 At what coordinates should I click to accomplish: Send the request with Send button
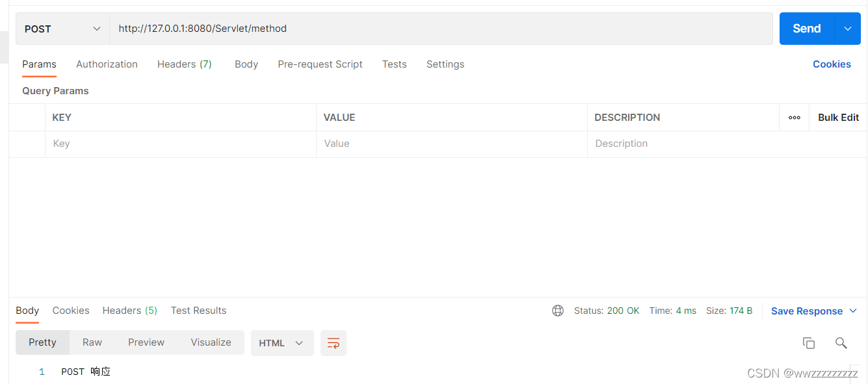[x=806, y=29]
